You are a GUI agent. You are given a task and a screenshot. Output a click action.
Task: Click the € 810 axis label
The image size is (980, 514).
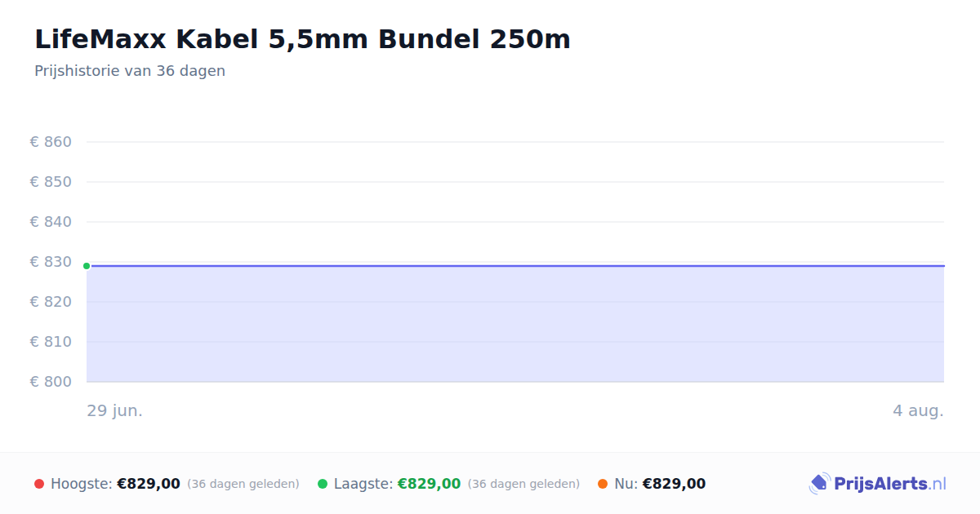point(51,342)
